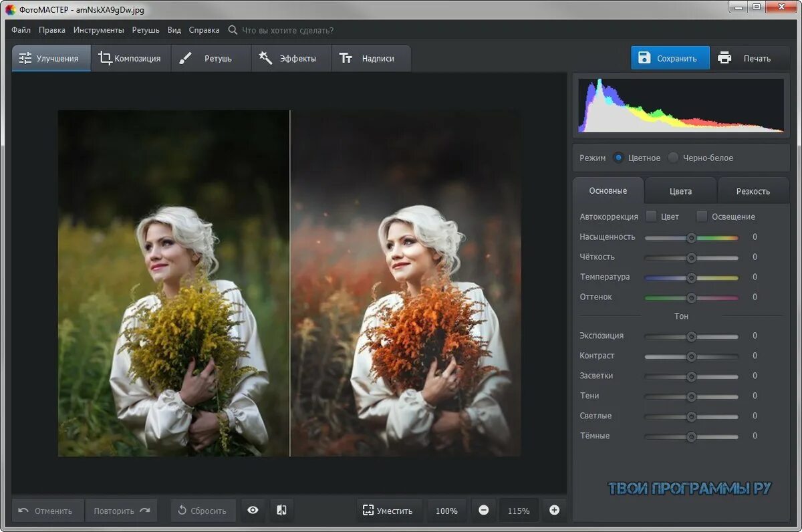Toggle the before/after split comparison icon
The height and width of the screenshot is (532, 802).
pyautogui.click(x=281, y=511)
